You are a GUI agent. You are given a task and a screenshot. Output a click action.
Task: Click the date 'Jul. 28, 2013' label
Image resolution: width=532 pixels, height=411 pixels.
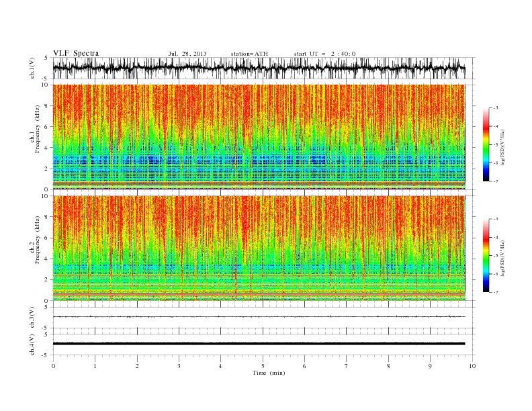coord(187,54)
